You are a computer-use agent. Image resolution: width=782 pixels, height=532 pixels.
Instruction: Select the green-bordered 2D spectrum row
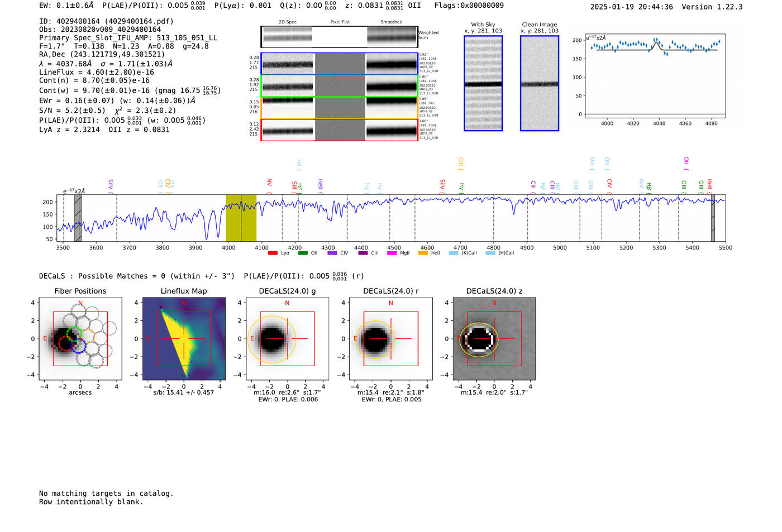pyautogui.click(x=339, y=86)
